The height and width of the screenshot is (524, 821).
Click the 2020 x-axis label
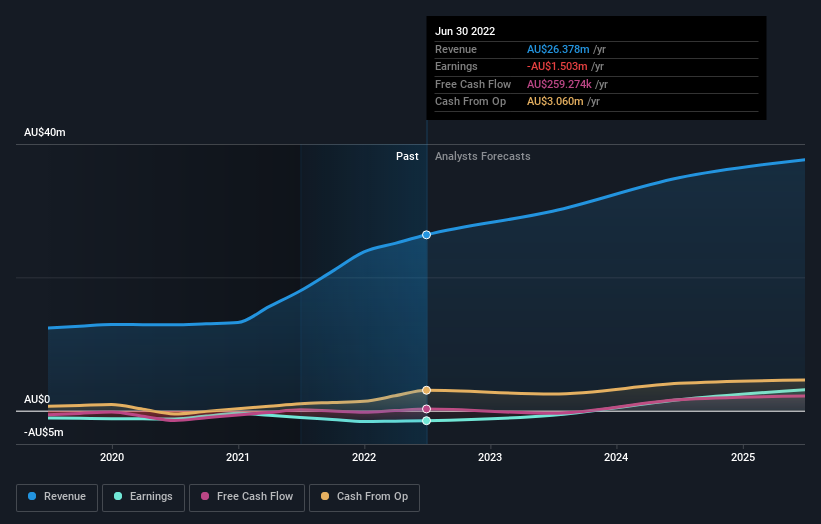(112, 457)
